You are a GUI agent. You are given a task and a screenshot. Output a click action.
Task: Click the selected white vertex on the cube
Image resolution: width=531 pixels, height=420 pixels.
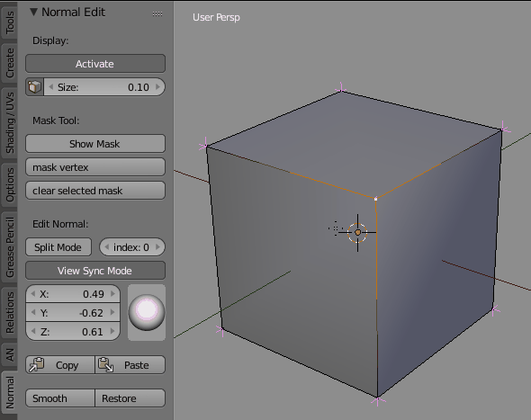coord(375,200)
